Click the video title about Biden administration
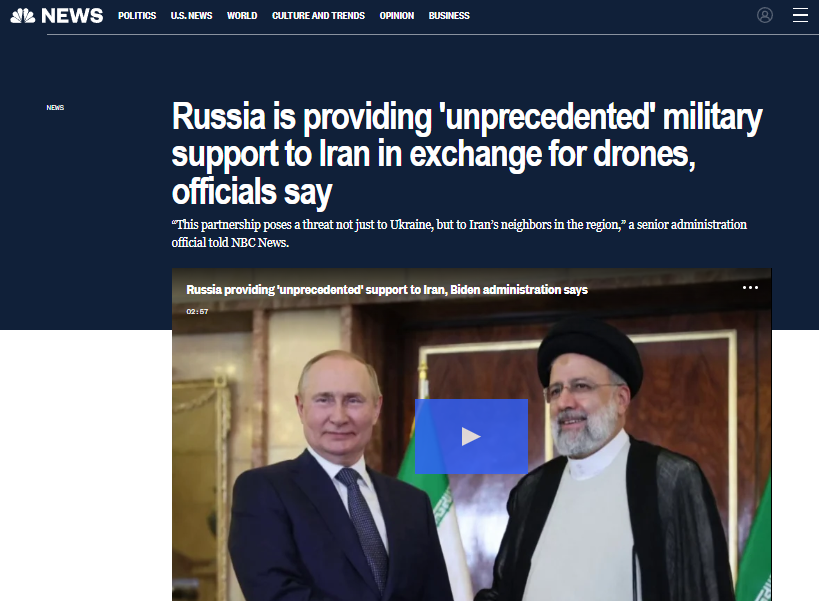 point(387,290)
